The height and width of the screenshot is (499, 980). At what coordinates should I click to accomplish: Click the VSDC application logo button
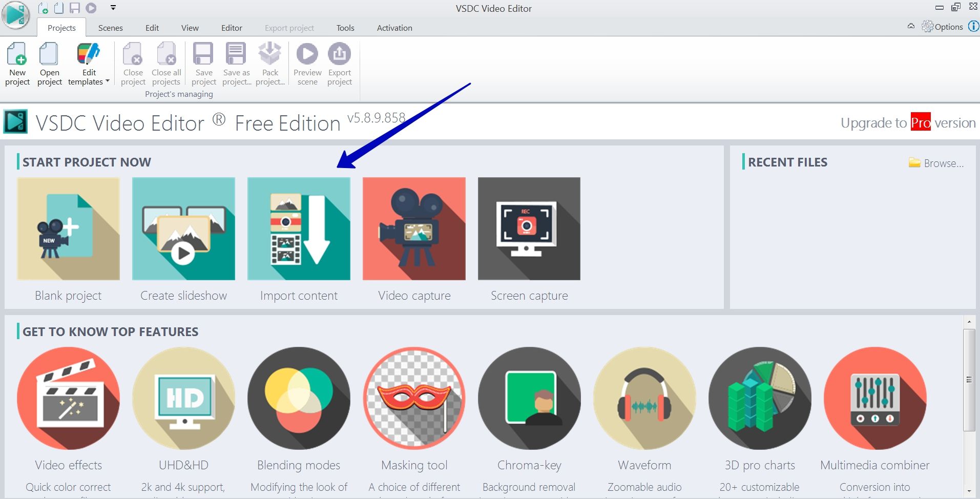[16, 15]
